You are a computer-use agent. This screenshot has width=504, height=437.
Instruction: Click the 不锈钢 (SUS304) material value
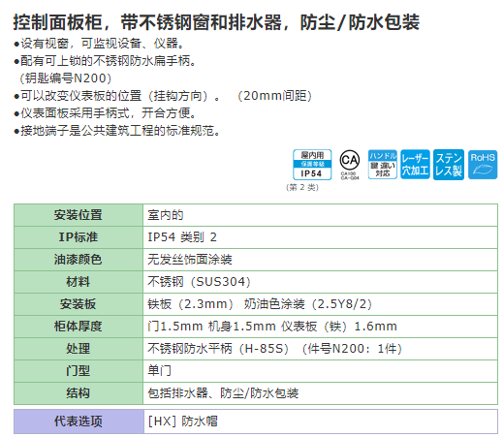click(199, 282)
